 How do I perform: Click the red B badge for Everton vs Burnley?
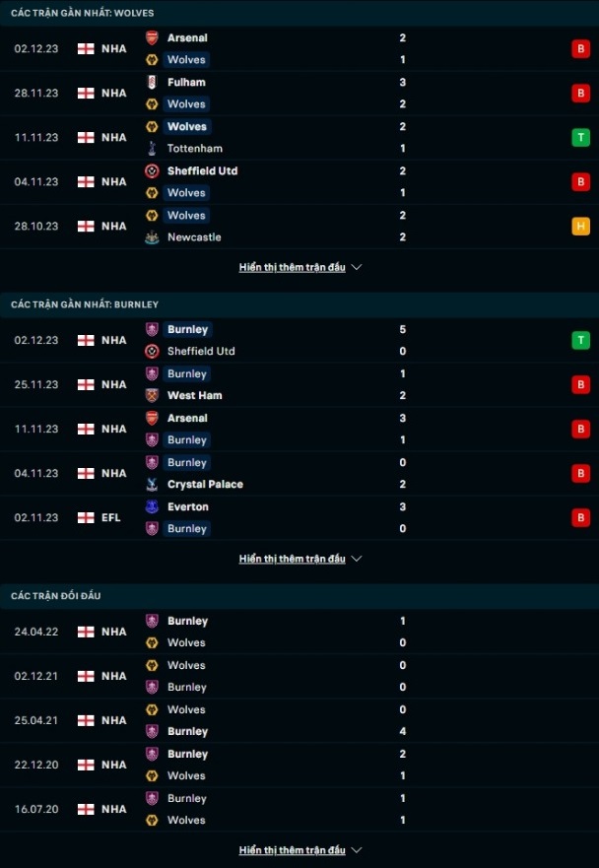coord(580,517)
